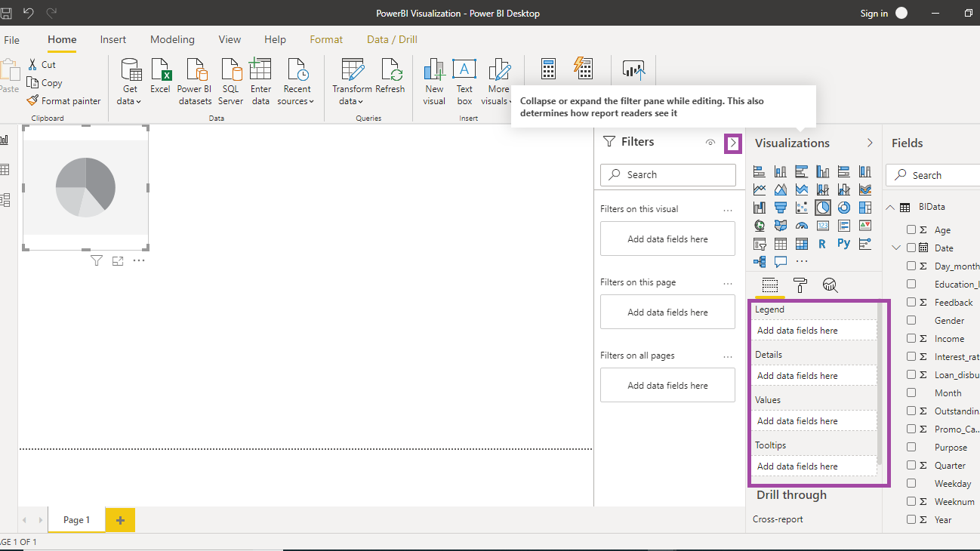
Task: Collapse the Visualizations pane chevron
Action: (x=870, y=143)
